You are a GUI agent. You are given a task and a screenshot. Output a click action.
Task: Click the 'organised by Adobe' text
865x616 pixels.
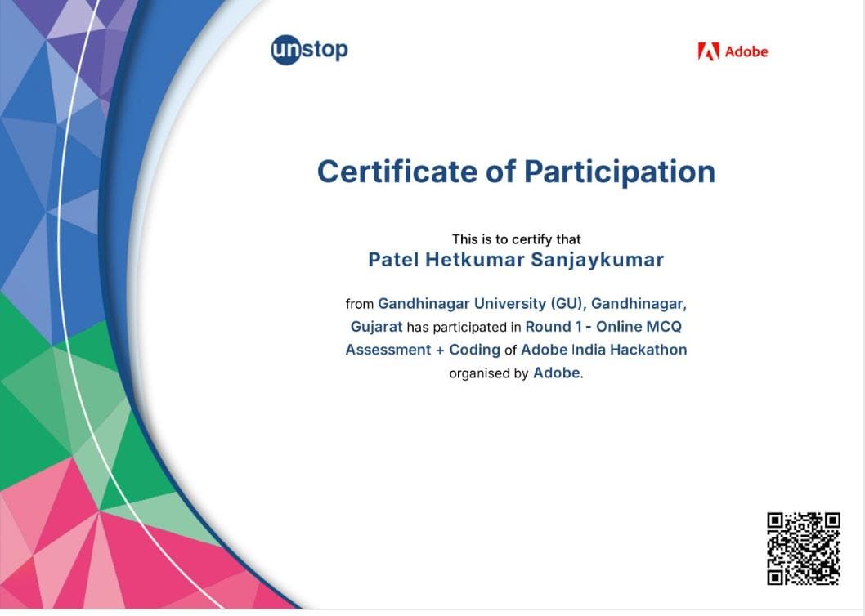coord(515,373)
